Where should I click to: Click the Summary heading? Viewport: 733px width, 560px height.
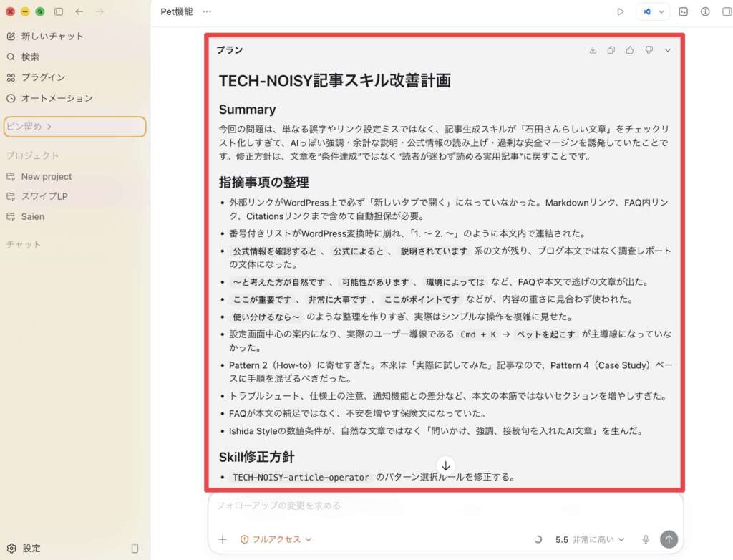tap(247, 110)
